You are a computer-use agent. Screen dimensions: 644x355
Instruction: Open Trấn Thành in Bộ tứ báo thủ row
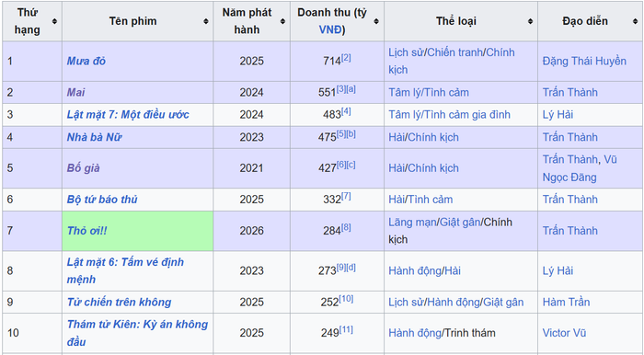pos(569,200)
